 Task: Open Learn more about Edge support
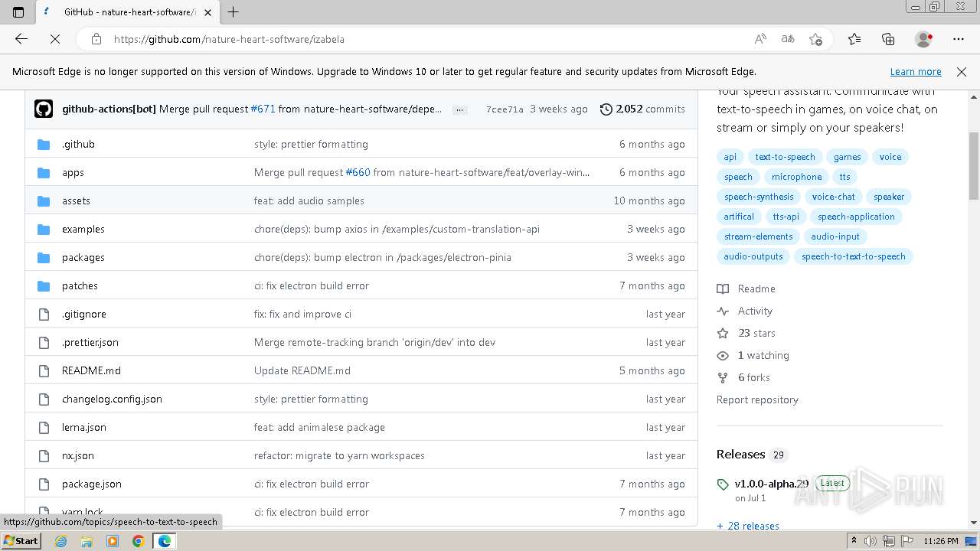click(x=916, y=71)
